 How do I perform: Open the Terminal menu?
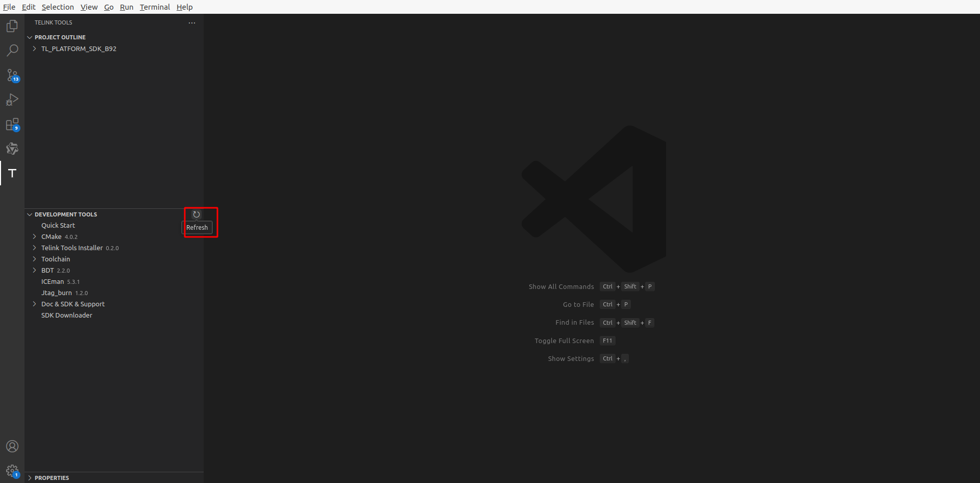155,7
